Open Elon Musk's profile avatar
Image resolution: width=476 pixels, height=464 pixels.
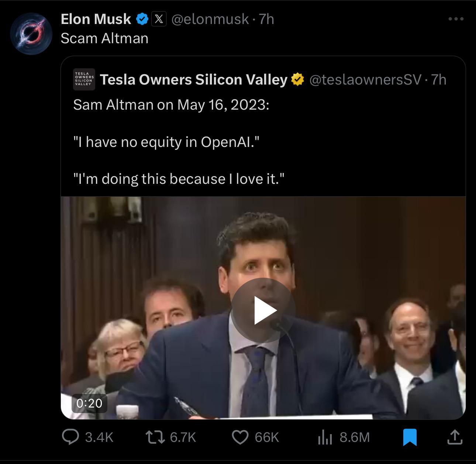click(x=31, y=34)
